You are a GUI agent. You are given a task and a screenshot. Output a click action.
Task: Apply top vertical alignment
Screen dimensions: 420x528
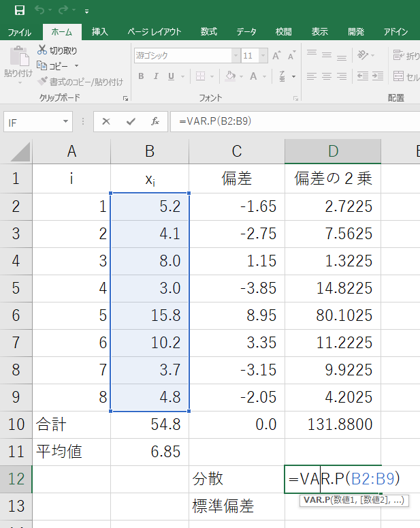pos(312,54)
